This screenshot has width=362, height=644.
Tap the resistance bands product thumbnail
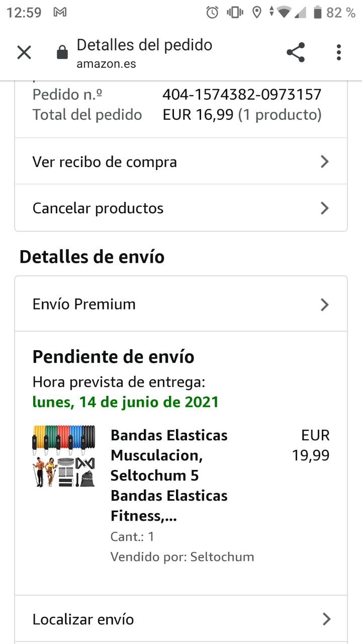point(64,456)
